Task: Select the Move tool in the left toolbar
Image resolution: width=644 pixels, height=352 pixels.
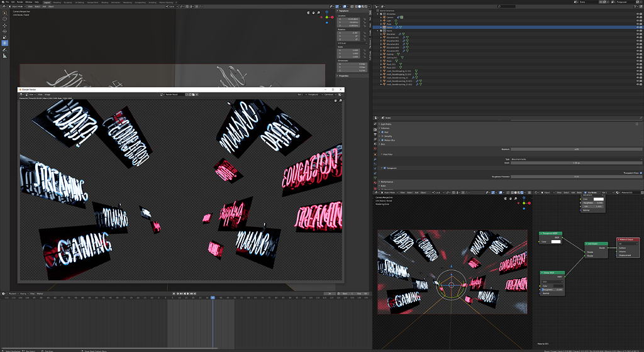Action: (4, 25)
